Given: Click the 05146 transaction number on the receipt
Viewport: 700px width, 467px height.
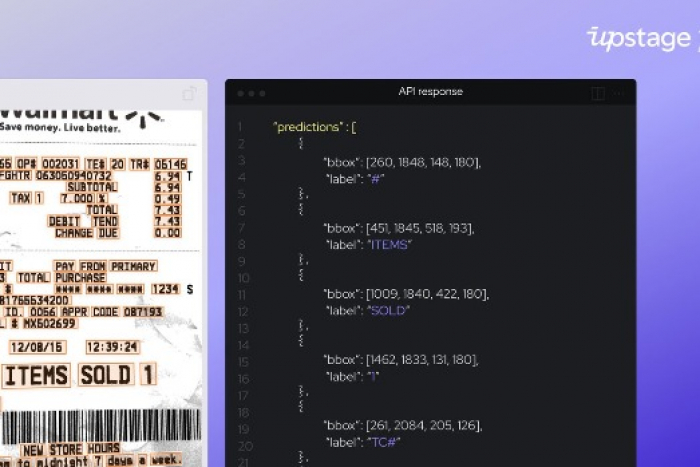Looking at the screenshot, I should click(171, 164).
